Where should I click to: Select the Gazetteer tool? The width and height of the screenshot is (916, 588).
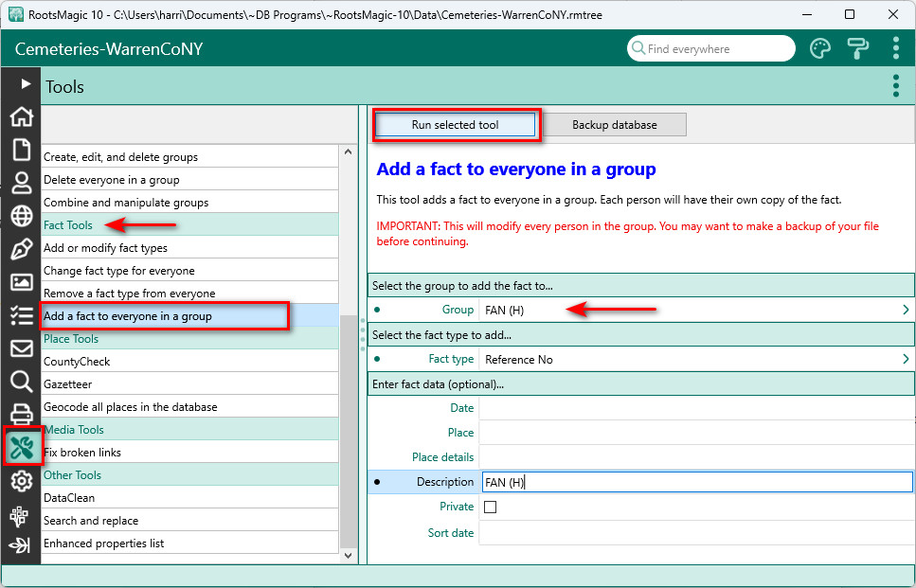[189, 384]
